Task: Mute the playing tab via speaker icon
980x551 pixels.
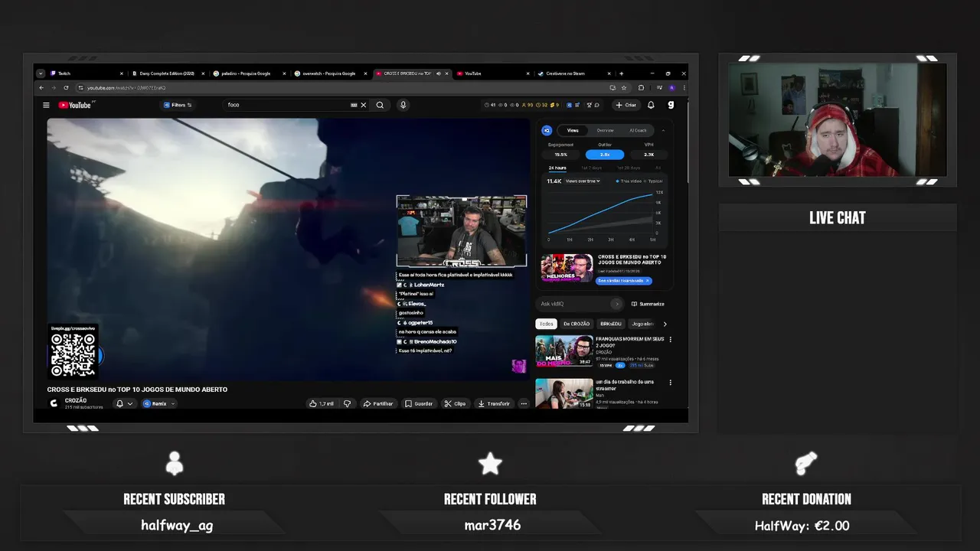Action: [439, 73]
